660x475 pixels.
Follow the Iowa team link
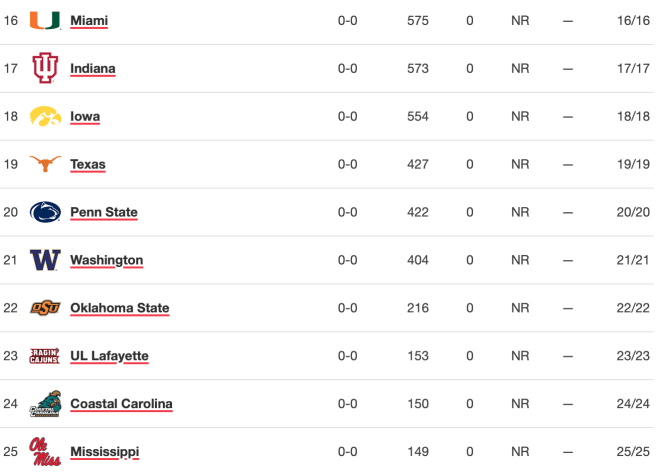85,117
